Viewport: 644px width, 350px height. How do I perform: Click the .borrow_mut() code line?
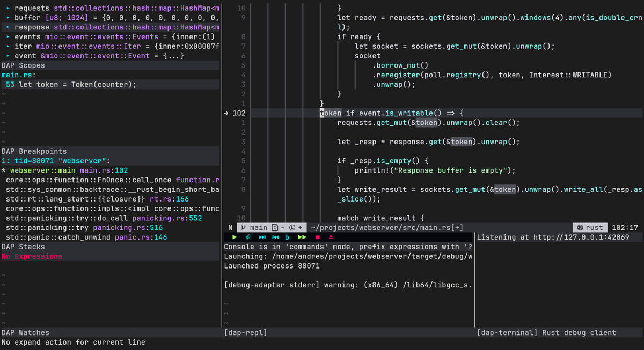coord(400,65)
